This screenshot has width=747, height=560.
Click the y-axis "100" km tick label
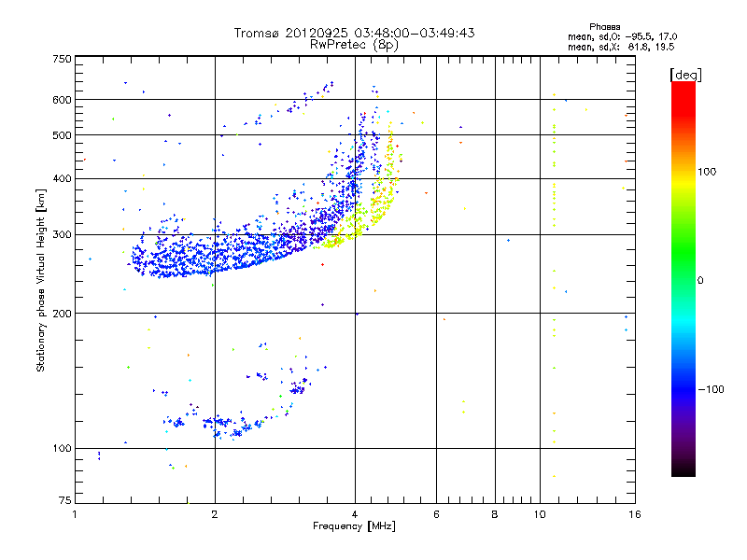coord(62,448)
